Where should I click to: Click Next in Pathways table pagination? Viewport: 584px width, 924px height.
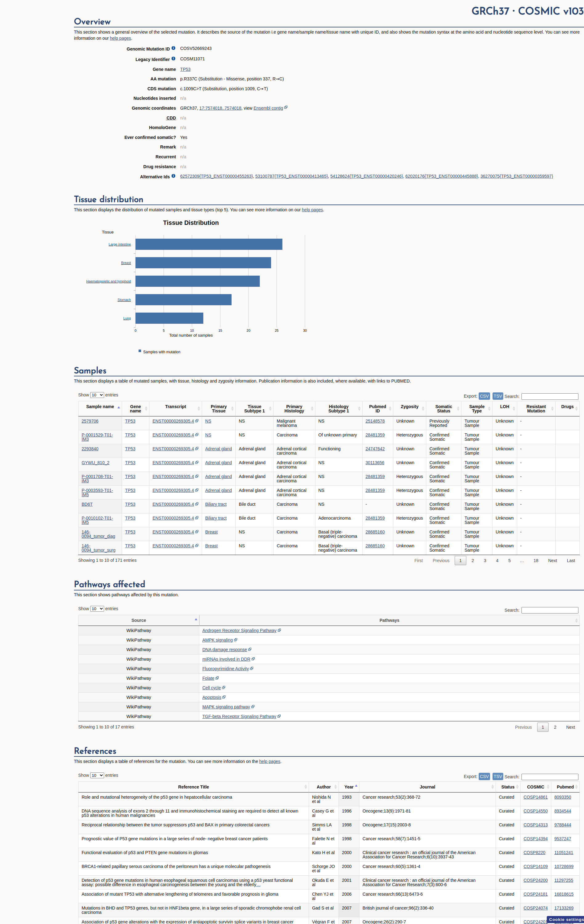[570, 727]
